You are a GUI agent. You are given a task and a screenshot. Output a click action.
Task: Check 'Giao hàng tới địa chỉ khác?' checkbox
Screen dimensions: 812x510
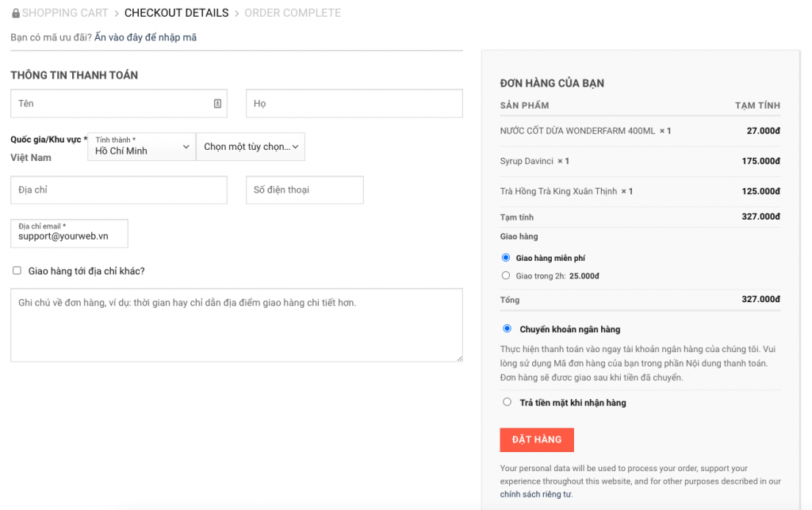click(17, 271)
